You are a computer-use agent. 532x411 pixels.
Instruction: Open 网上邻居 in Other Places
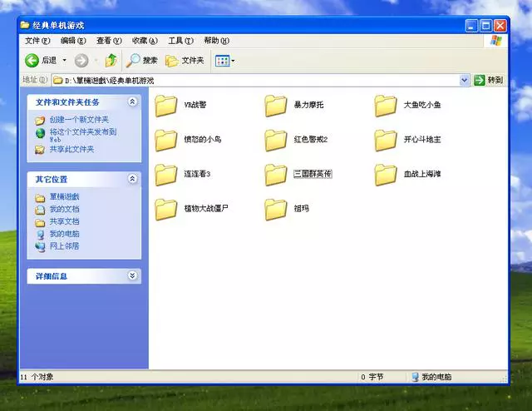65,246
